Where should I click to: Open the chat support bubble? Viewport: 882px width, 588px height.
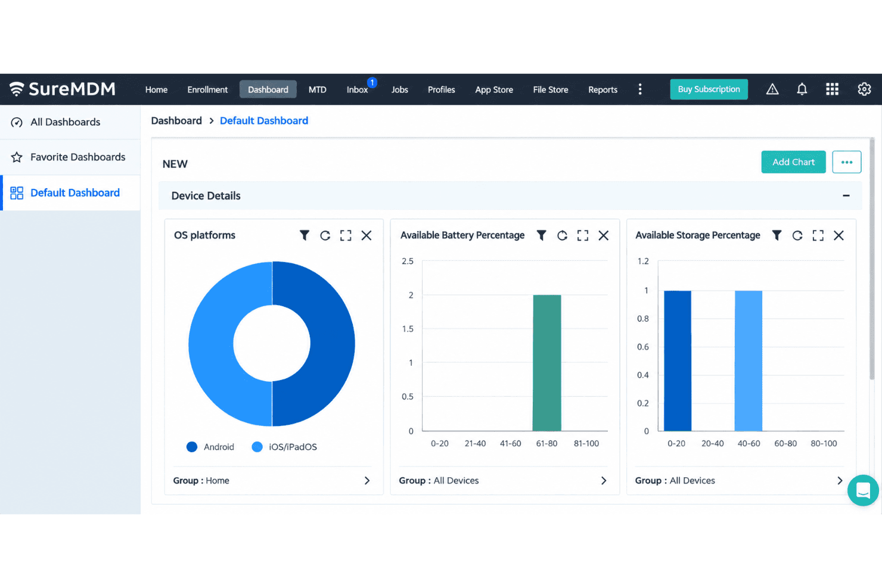(864, 490)
